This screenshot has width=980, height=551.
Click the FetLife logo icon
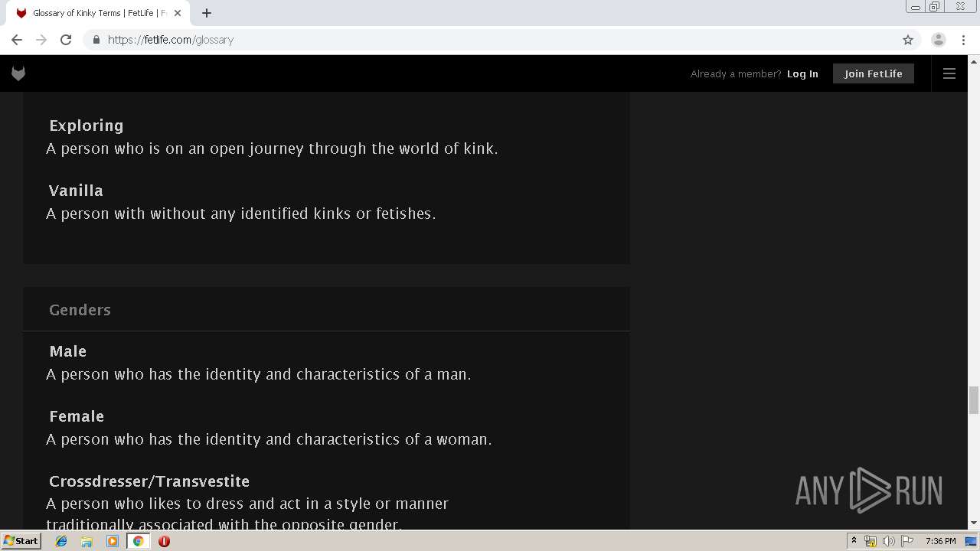point(18,73)
